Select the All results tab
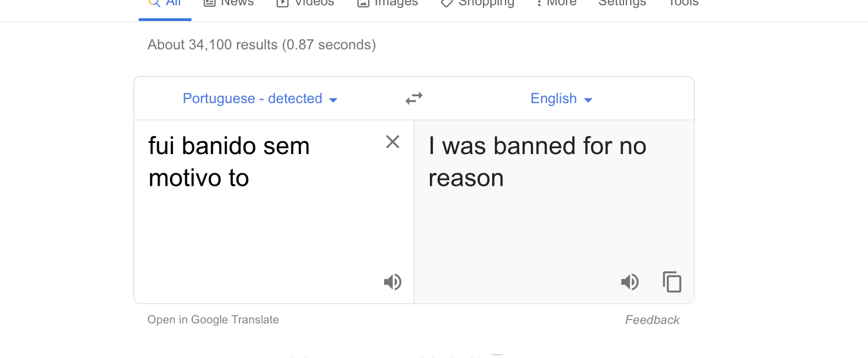 coord(165,3)
